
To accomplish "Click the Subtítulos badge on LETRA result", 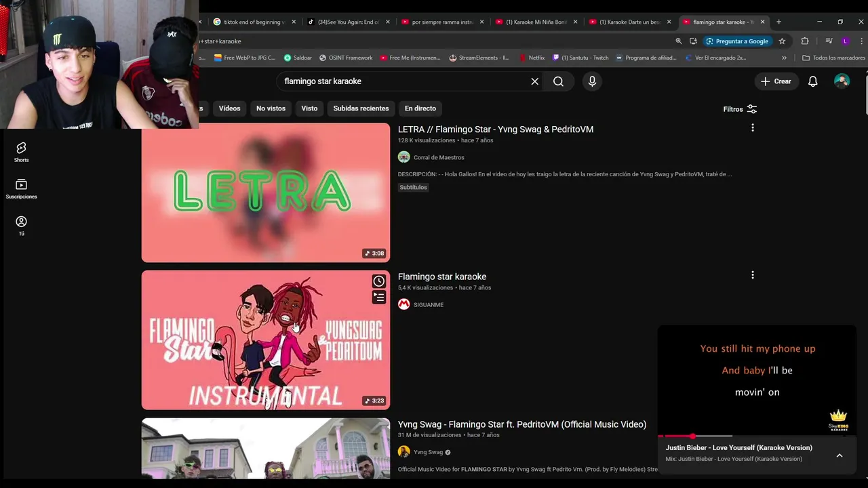I will point(413,187).
